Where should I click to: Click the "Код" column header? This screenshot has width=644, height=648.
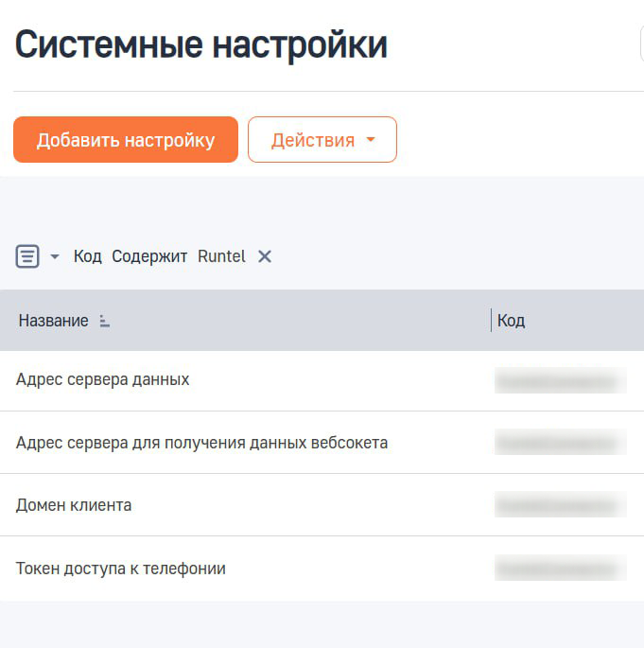tap(512, 321)
